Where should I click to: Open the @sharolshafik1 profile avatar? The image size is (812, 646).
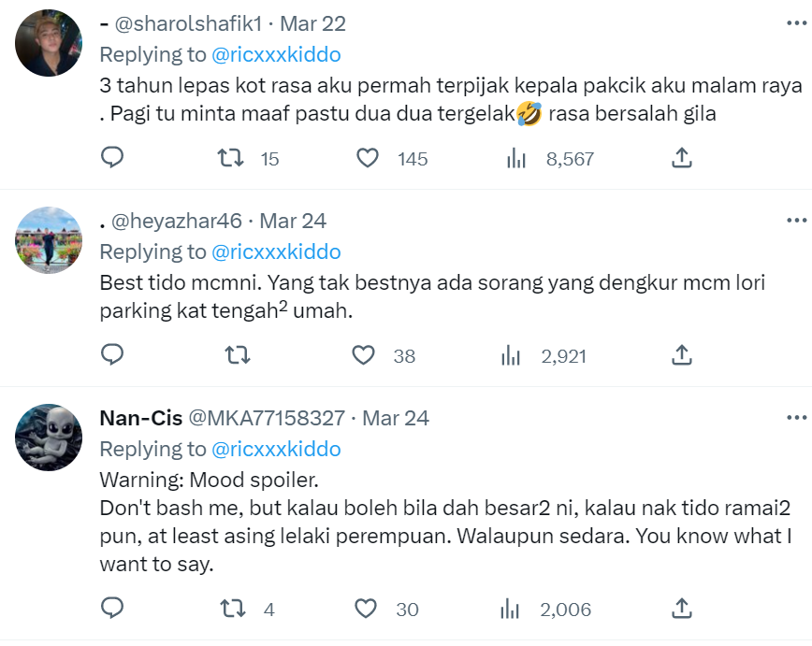pos(50,42)
